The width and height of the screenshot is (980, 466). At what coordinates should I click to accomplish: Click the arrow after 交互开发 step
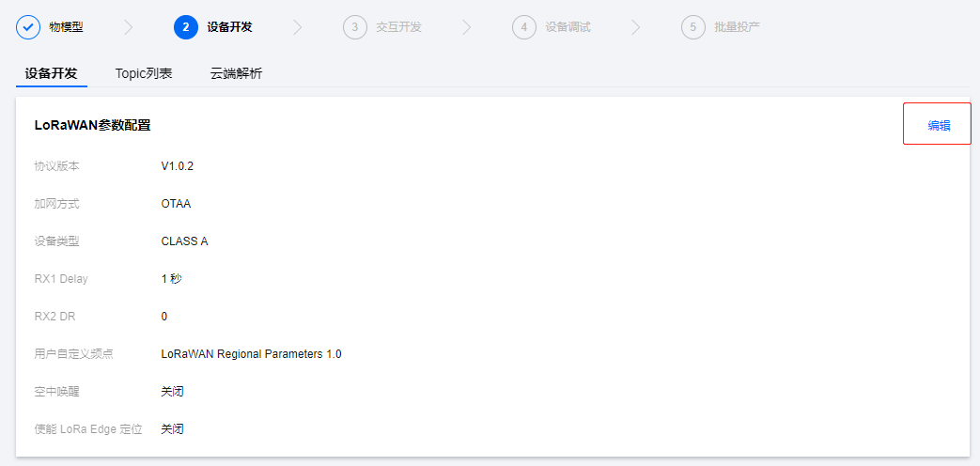(x=467, y=27)
